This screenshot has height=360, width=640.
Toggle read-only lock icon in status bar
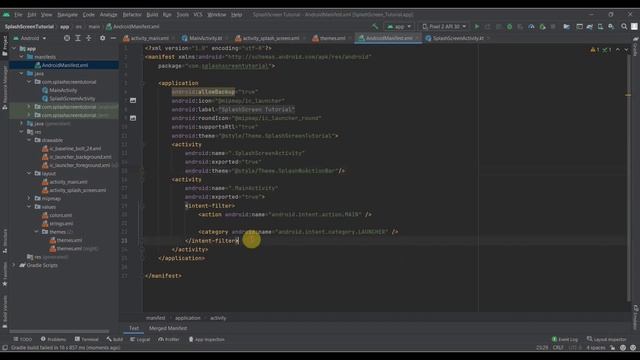click(x=612, y=348)
